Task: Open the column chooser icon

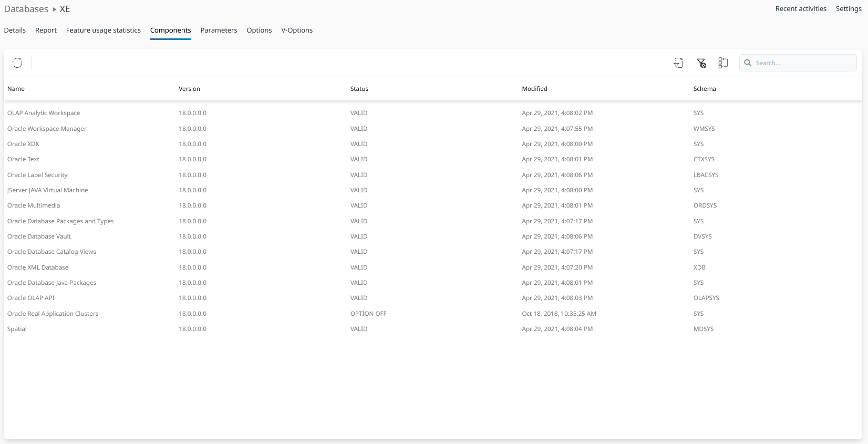Action: [723, 63]
